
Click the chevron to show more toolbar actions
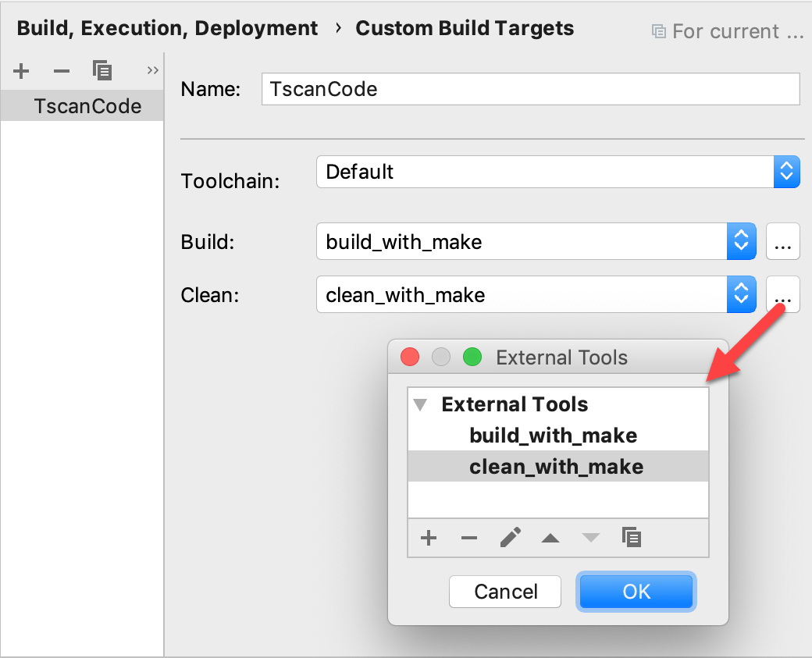(151, 70)
